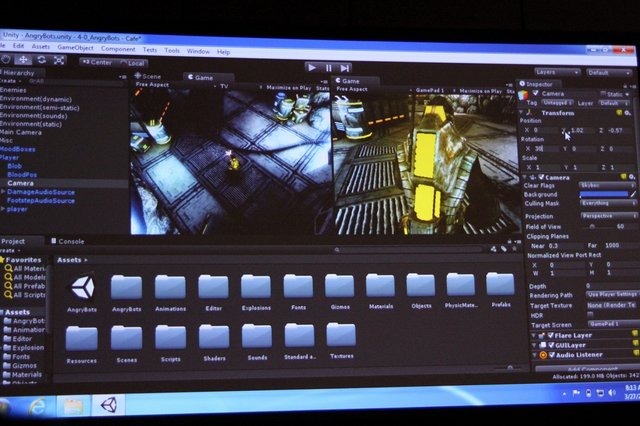The image size is (640, 426).
Task: Open the Prefabs folder
Action: (x=500, y=290)
